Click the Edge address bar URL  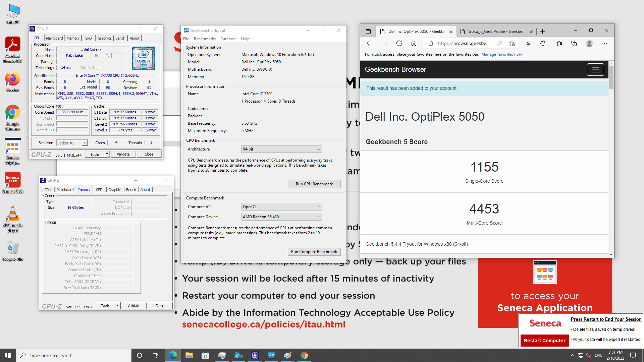pyautogui.click(x=464, y=43)
